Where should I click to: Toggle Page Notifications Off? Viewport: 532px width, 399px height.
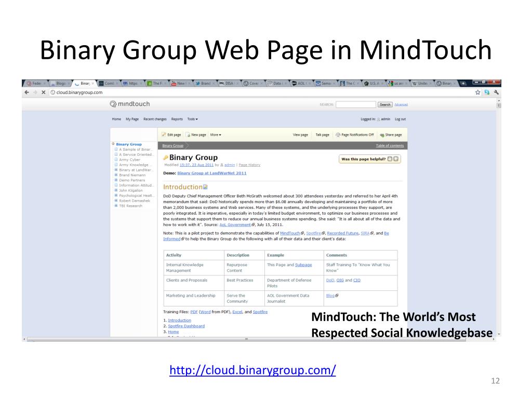354,135
